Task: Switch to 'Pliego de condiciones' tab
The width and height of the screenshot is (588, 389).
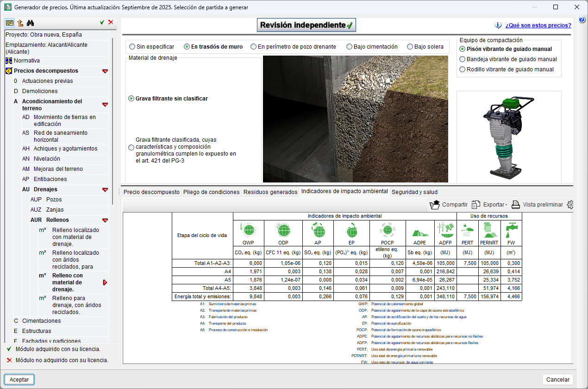Action: pyautogui.click(x=211, y=192)
